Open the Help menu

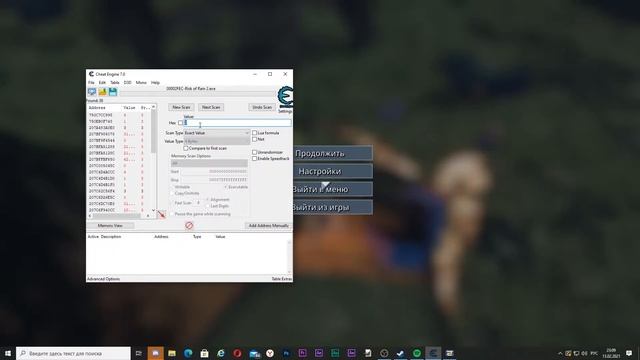[x=155, y=82]
